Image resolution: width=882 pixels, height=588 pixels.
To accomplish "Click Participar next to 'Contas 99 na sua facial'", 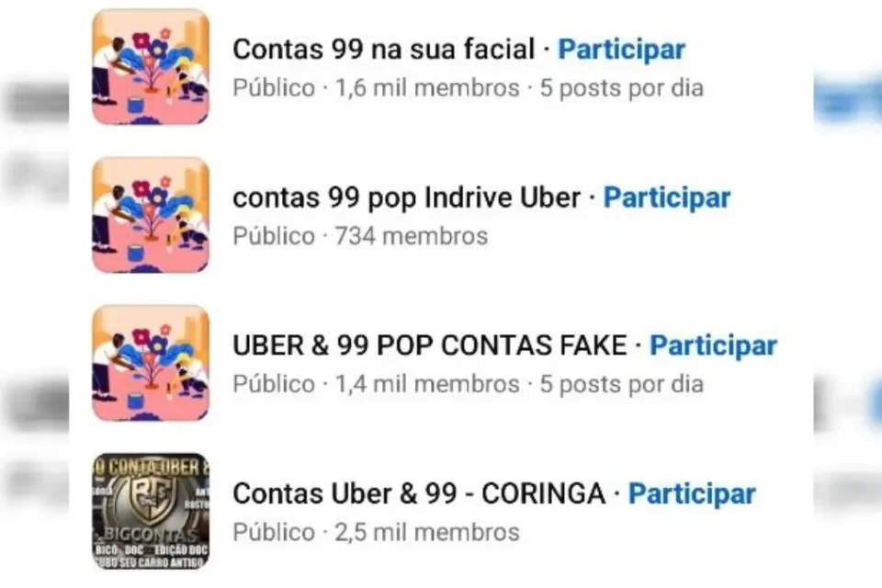I will coord(622,50).
